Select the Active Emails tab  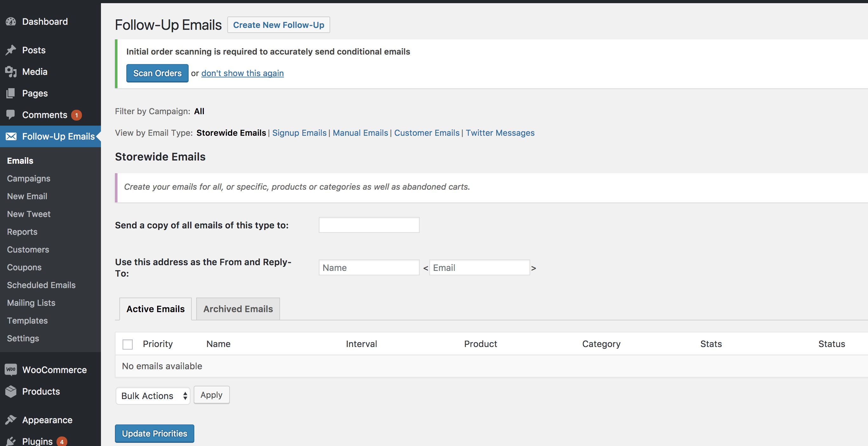pos(155,308)
